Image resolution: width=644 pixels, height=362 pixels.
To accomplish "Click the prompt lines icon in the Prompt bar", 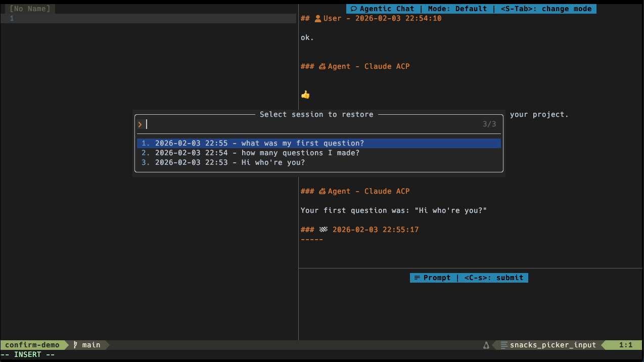I will pos(418,278).
